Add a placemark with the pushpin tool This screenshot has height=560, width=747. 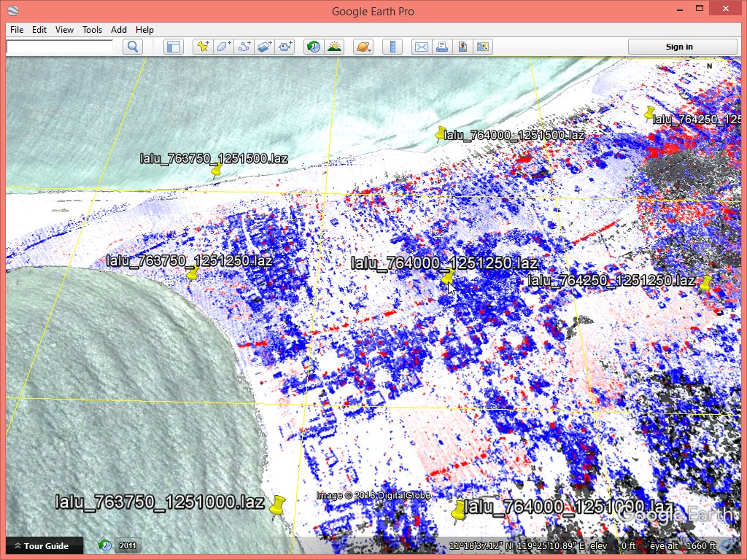pyautogui.click(x=203, y=47)
